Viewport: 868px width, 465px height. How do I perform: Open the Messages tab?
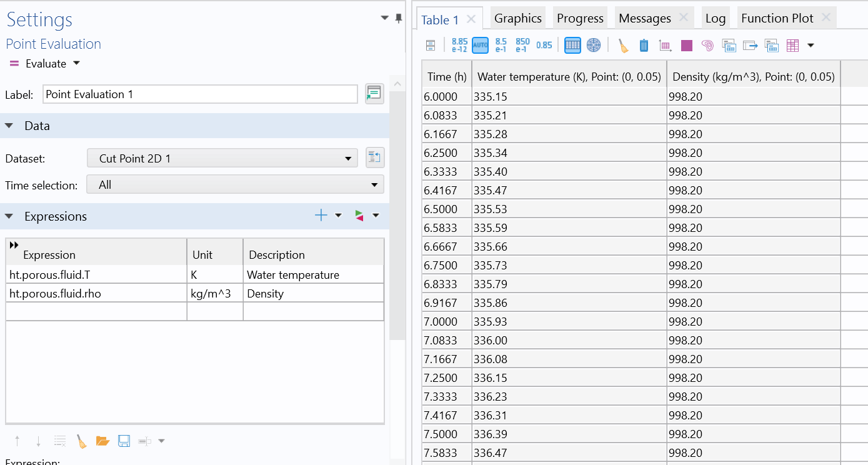click(x=644, y=19)
